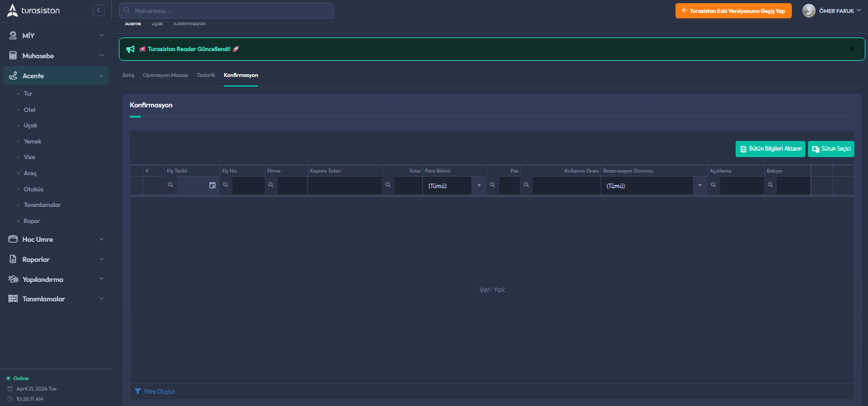This screenshot has height=406, width=868.
Task: Click Turasistan Eski Versiyonuna Geçiş Yap button
Action: 733,10
